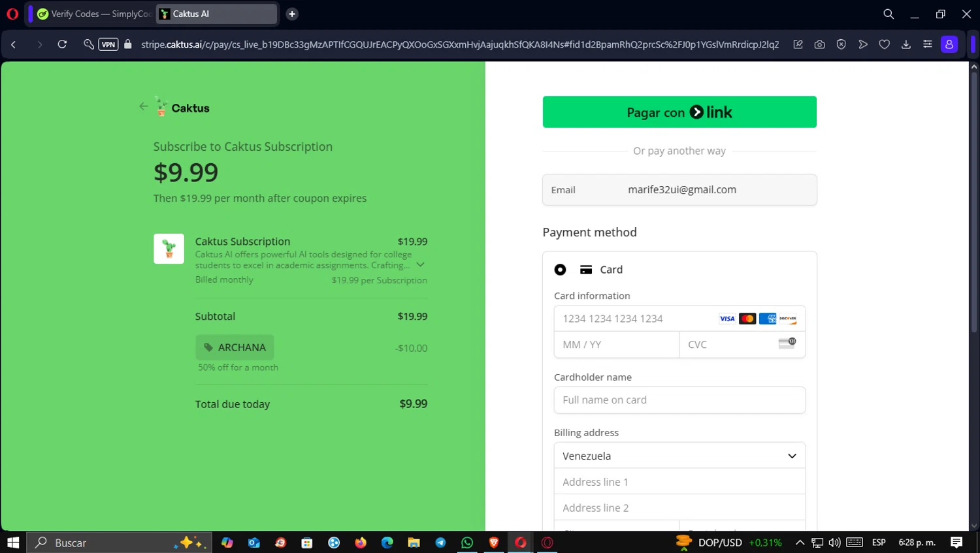Click the American Express brand icon
Viewport: 980px width, 553px height.
pyautogui.click(x=768, y=319)
